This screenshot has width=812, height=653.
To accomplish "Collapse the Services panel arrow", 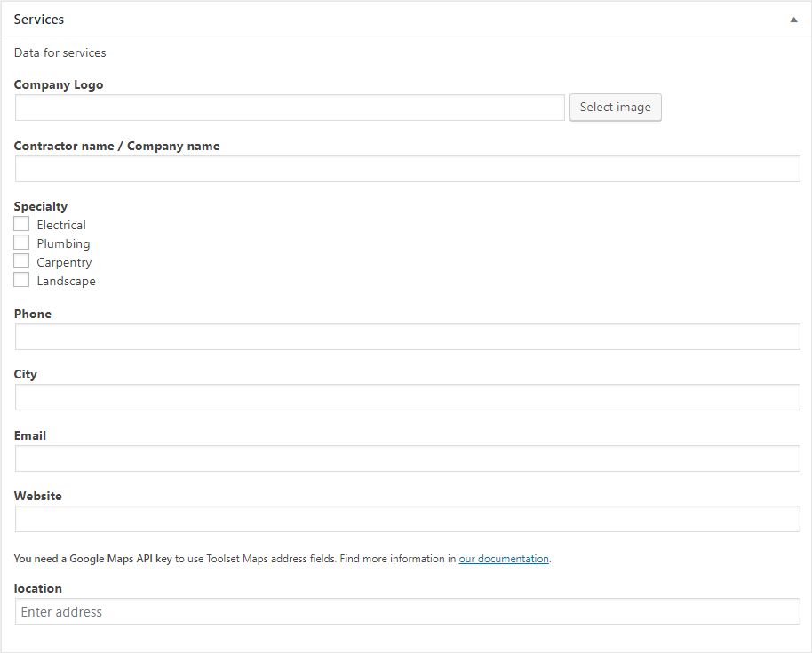I will click(793, 20).
